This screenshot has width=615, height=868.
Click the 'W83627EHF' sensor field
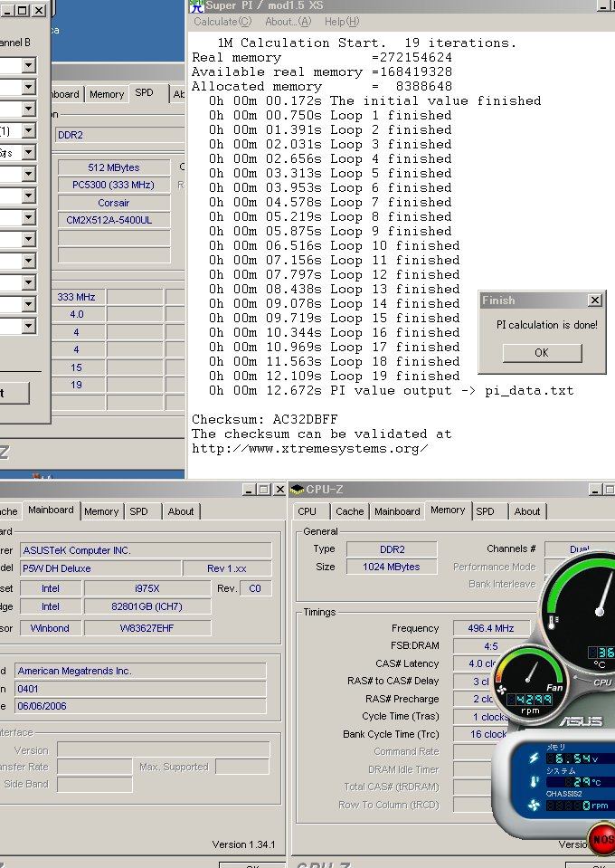pyautogui.click(x=147, y=628)
